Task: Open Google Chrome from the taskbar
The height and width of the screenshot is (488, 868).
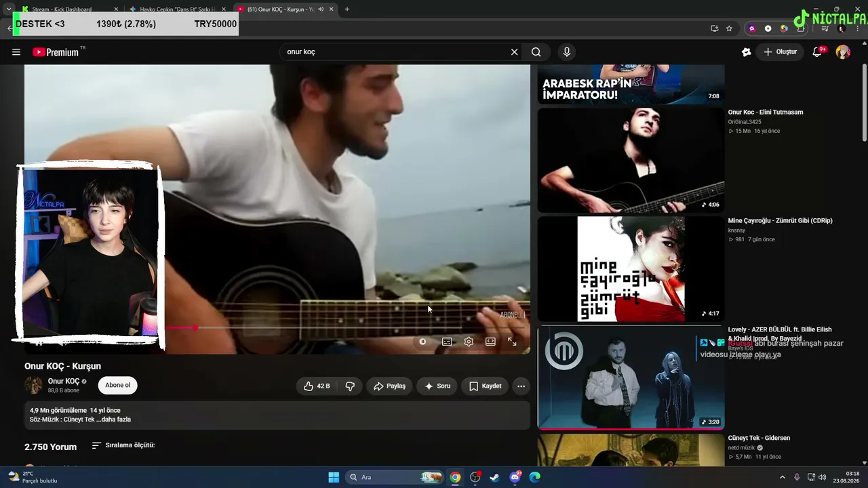Action: pos(455,477)
